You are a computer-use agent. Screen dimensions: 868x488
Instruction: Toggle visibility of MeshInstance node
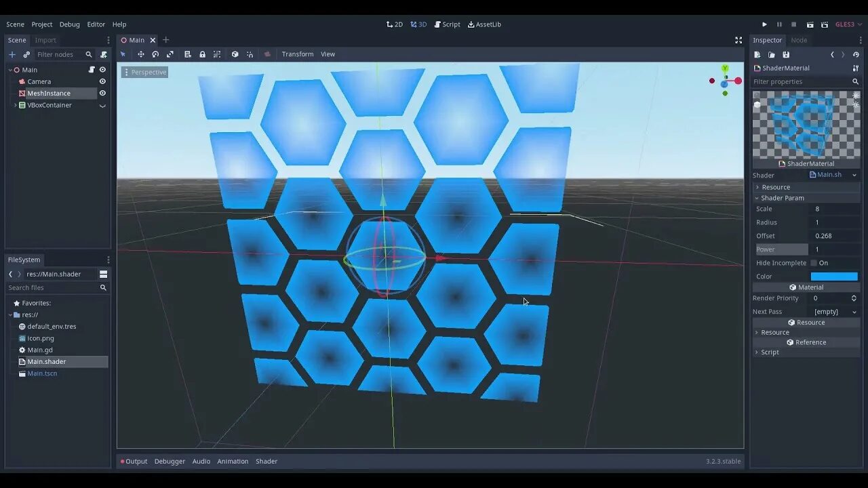(x=103, y=93)
